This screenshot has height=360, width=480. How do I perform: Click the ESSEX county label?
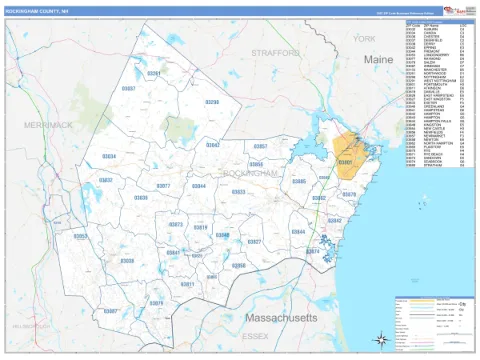click(x=255, y=336)
